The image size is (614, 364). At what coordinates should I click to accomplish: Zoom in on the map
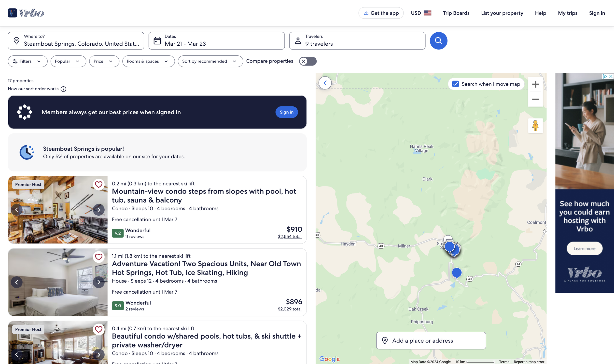(x=535, y=84)
